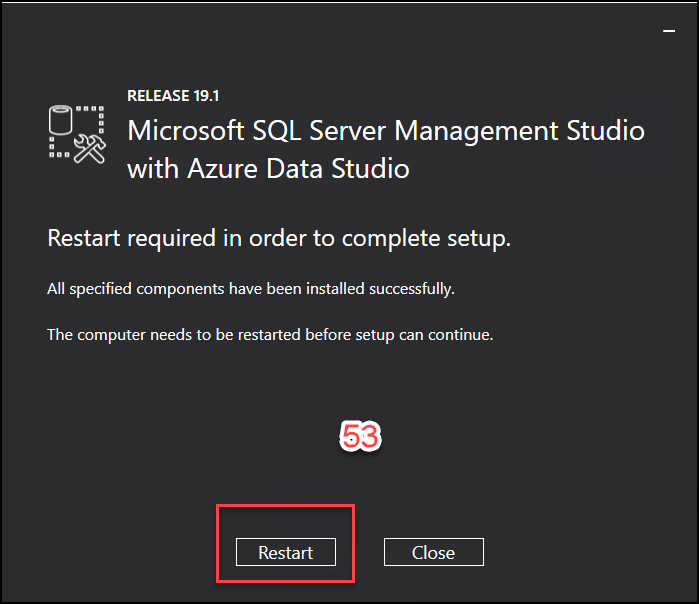Click the word 'successfully' in the message
Viewport: 699px width, 604px height.
[x=412, y=289]
